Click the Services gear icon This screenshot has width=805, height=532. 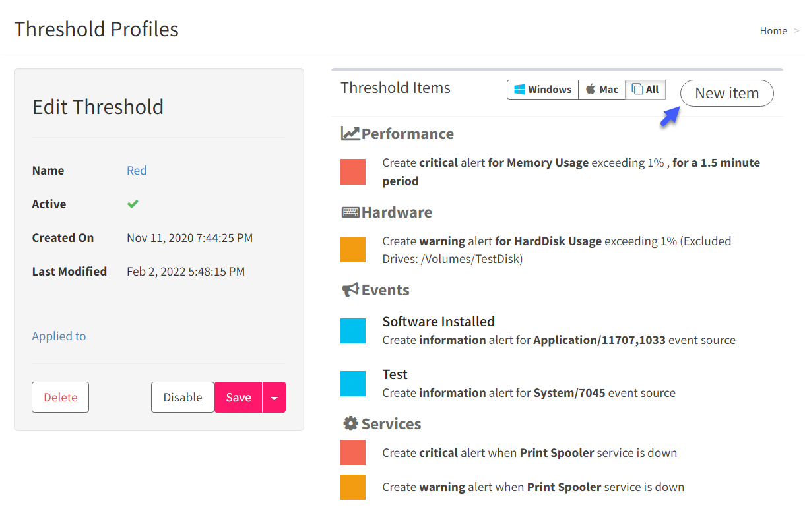coord(351,423)
